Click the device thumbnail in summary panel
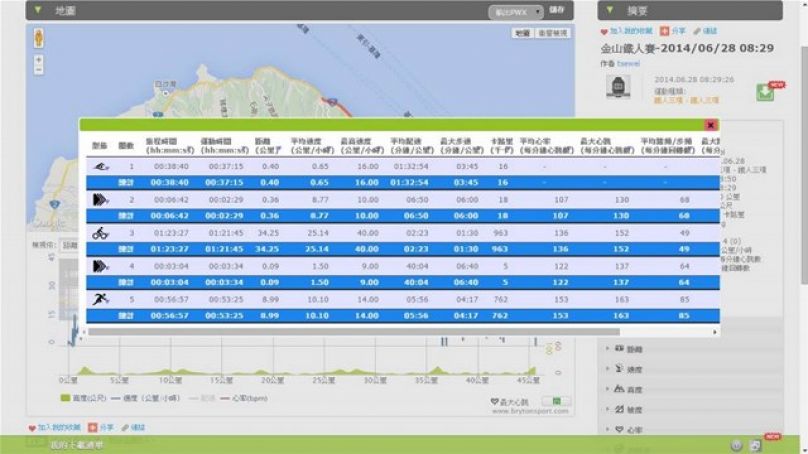 point(617,88)
